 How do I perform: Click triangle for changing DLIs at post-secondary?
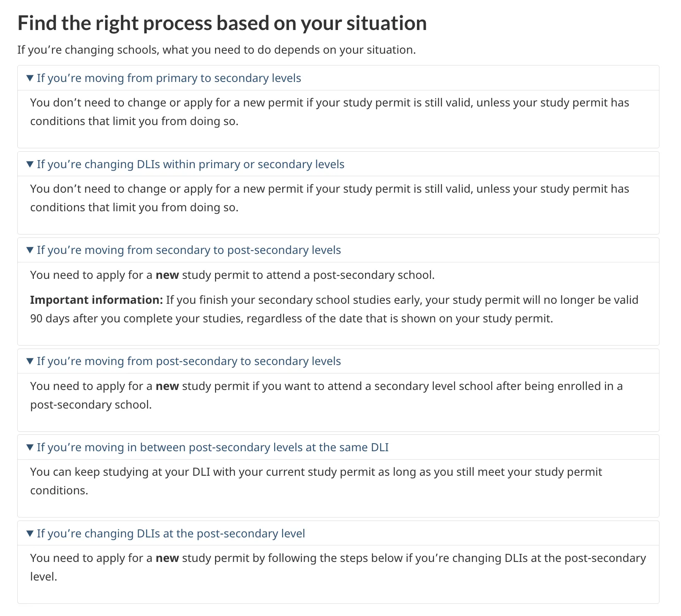30,534
